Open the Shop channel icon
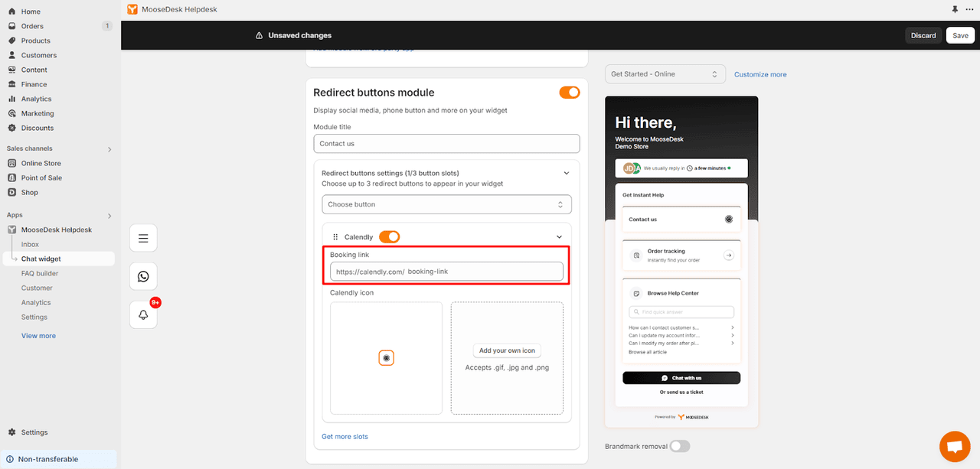 (x=11, y=192)
